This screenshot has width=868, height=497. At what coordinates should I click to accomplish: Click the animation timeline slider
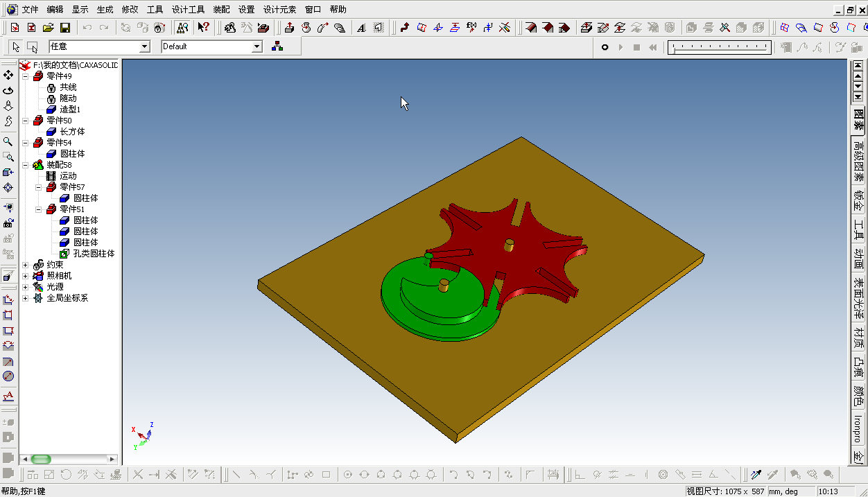pyautogui.click(x=720, y=47)
